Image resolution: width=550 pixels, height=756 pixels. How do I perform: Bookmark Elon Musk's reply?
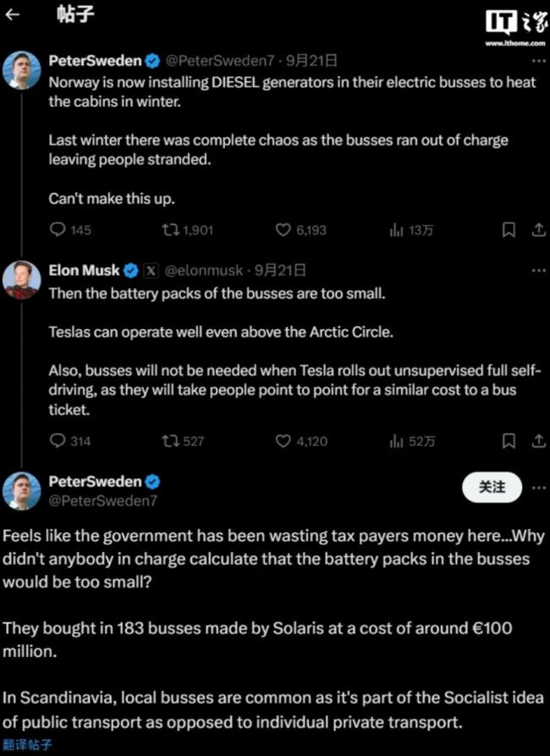(x=509, y=441)
